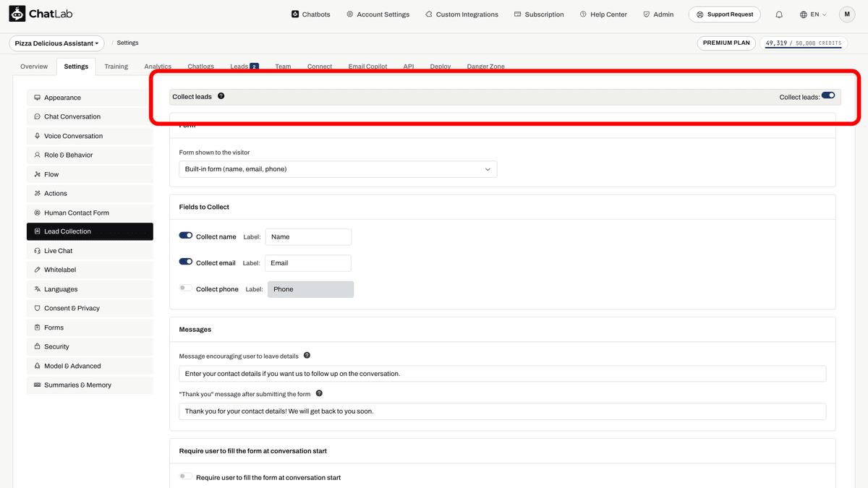Toggle the Collect email switch
The width and height of the screenshot is (868, 488).
[x=186, y=262]
